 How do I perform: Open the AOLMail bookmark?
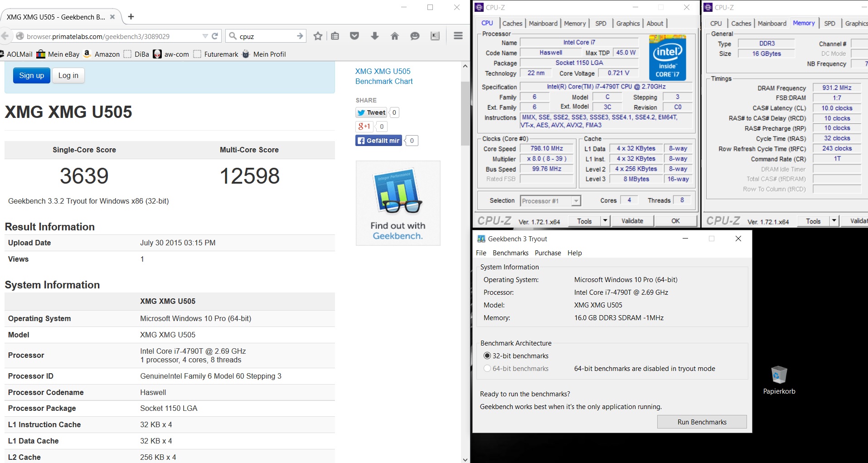(16, 54)
